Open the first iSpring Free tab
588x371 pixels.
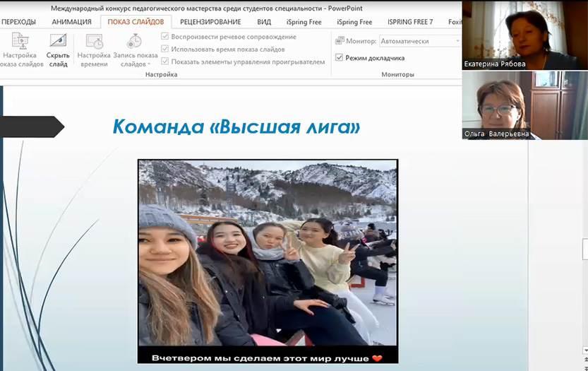pyautogui.click(x=304, y=22)
